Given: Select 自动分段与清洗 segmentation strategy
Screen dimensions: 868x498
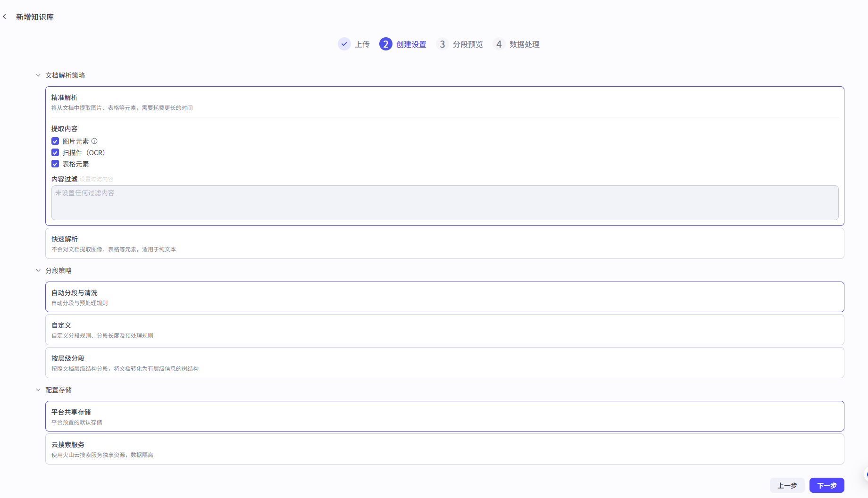Looking at the screenshot, I should (x=445, y=297).
